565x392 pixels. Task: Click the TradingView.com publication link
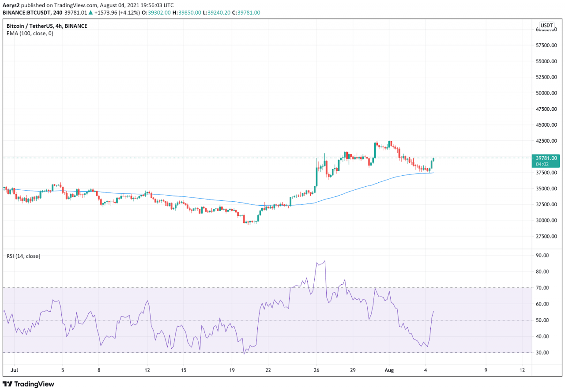71,5
